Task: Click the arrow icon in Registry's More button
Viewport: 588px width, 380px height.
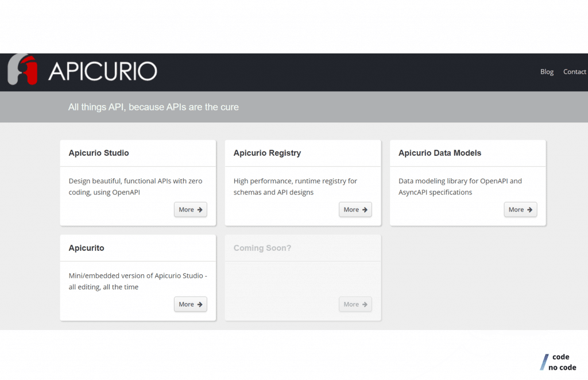Action: [365, 210]
